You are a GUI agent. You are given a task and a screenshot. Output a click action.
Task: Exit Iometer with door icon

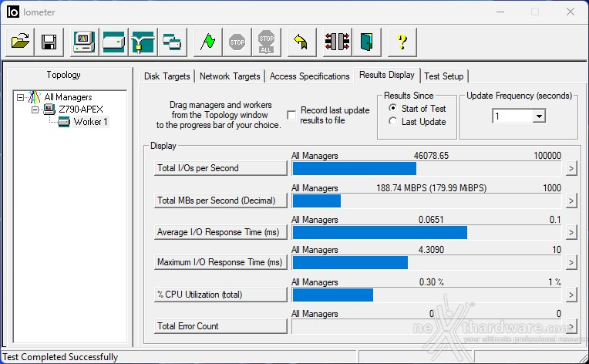(366, 42)
